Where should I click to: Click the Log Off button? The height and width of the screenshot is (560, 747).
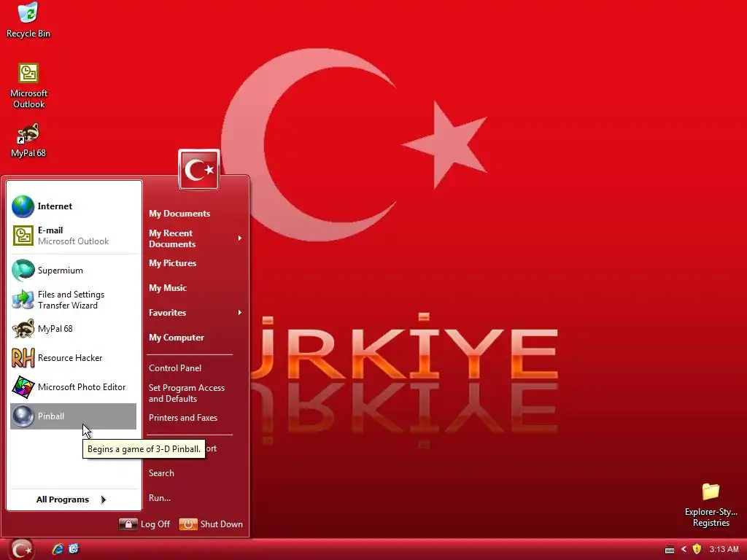(145, 524)
